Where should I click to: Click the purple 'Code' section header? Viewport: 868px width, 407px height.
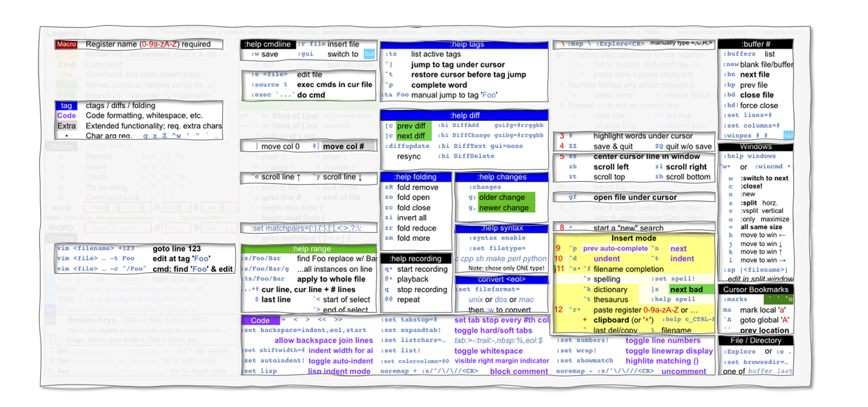tap(261, 321)
